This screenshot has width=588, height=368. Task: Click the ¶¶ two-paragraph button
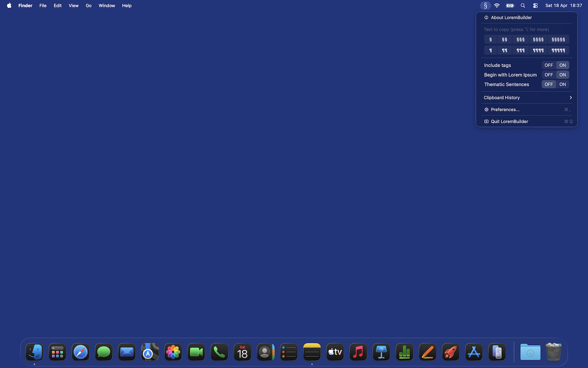click(504, 50)
